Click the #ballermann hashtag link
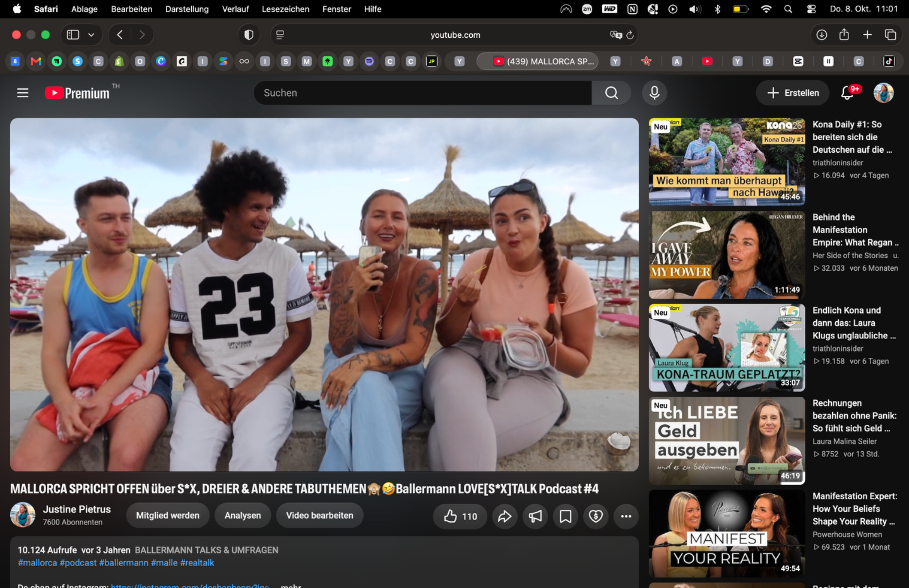Viewport: 909px width, 588px height. [x=124, y=563]
